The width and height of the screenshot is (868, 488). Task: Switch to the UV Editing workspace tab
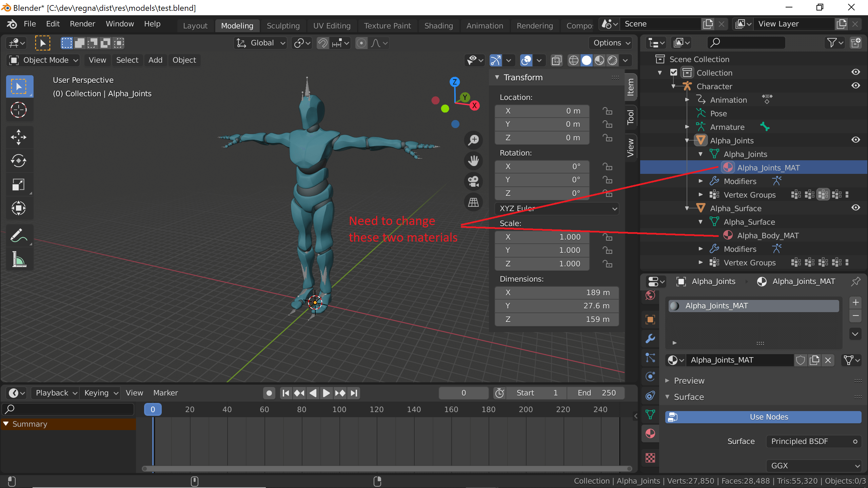click(332, 26)
